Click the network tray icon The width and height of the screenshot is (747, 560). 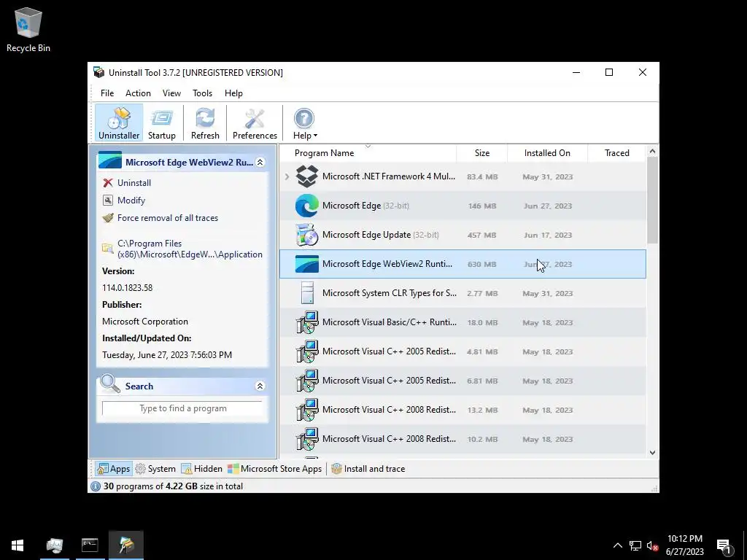tap(635, 545)
